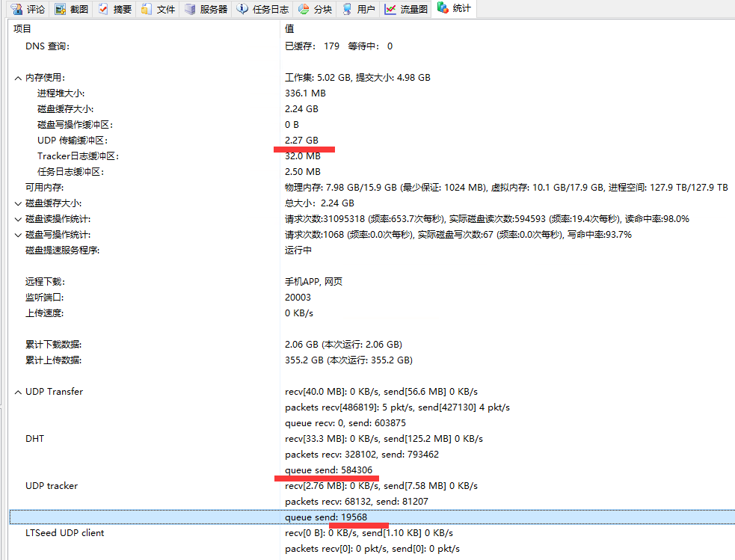Click the 文件 tab folder icon

[x=147, y=10]
